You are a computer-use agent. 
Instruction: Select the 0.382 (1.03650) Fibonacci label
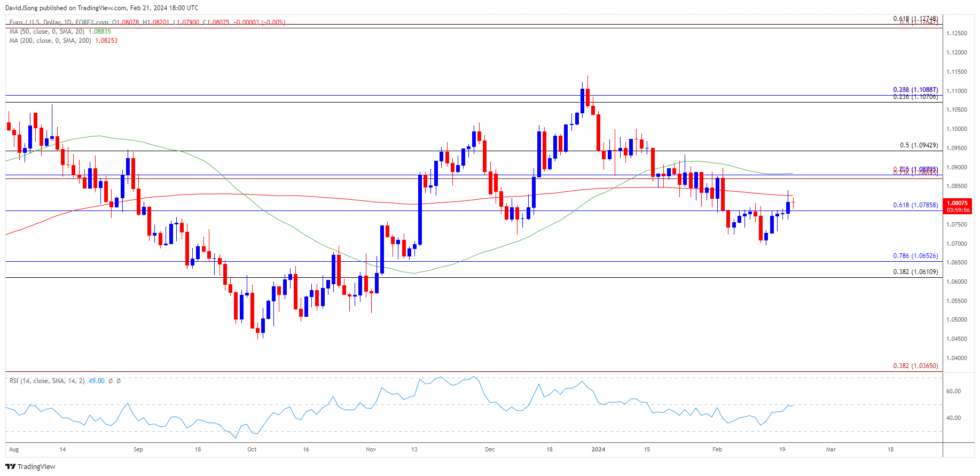(915, 366)
